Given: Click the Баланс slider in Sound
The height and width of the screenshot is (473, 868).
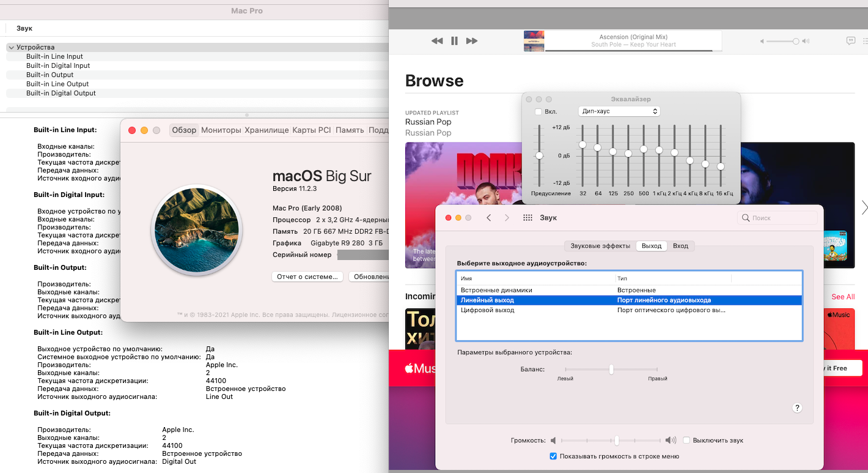Looking at the screenshot, I should (611, 369).
